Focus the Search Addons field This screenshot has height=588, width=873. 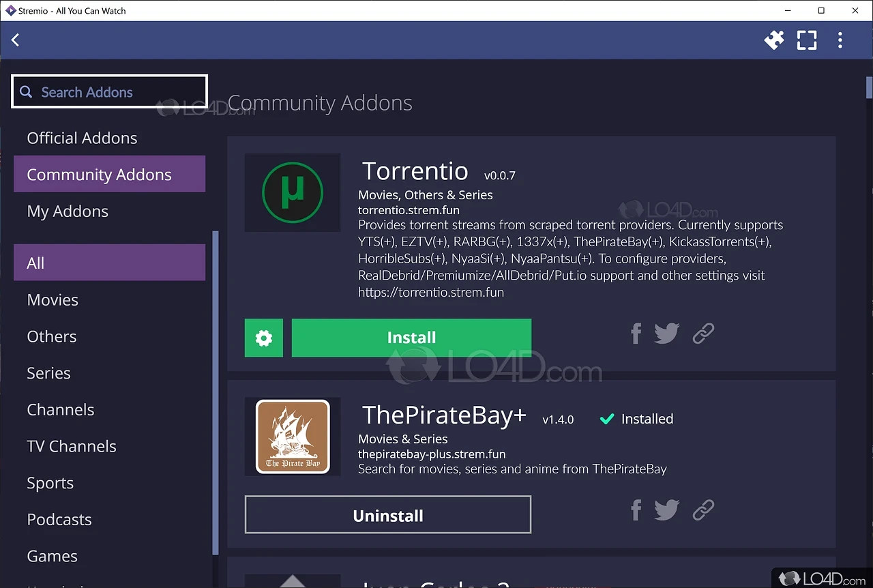pyautogui.click(x=109, y=91)
